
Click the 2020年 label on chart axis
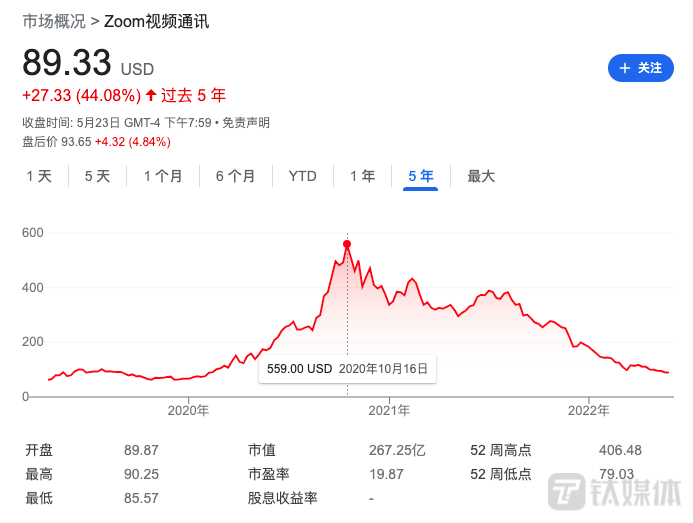[188, 410]
